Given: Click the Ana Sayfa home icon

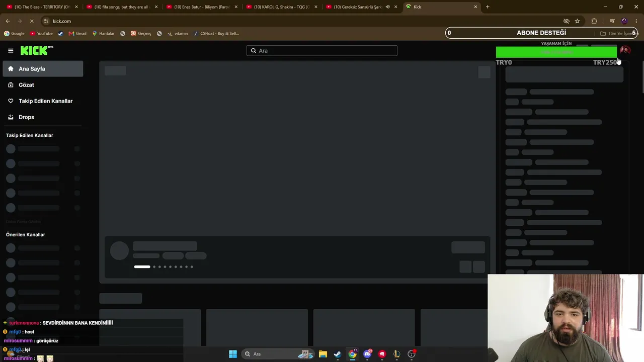Looking at the screenshot, I should point(11,69).
